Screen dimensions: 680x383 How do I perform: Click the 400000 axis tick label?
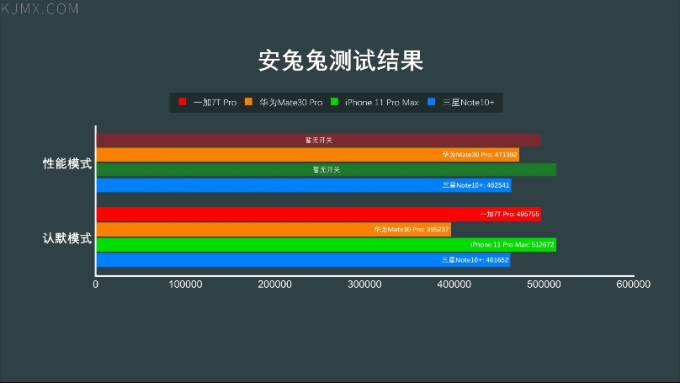click(454, 285)
